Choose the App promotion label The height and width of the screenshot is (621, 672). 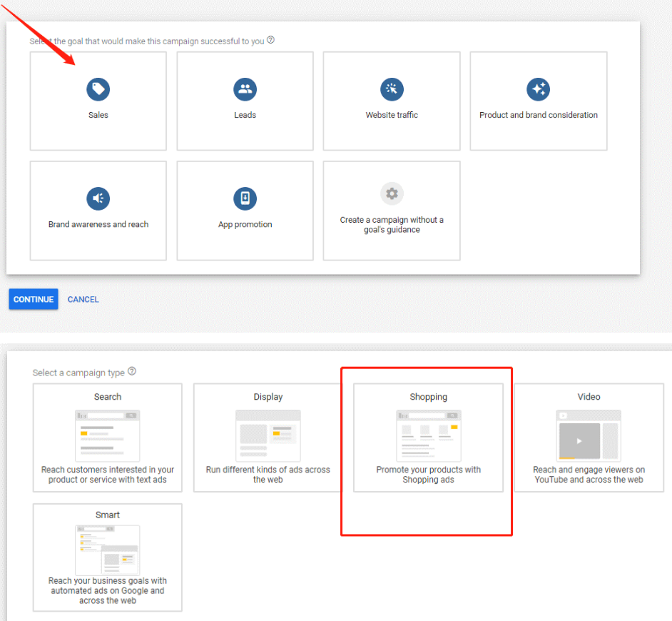(x=245, y=224)
